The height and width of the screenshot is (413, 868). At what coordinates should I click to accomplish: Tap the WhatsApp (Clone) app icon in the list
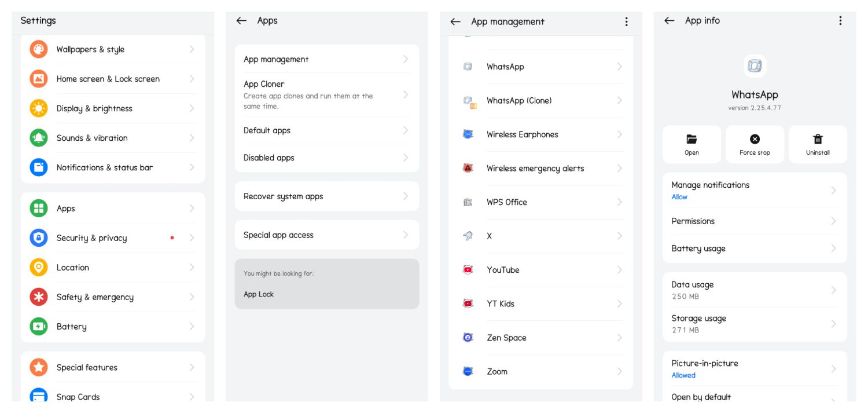[469, 101]
